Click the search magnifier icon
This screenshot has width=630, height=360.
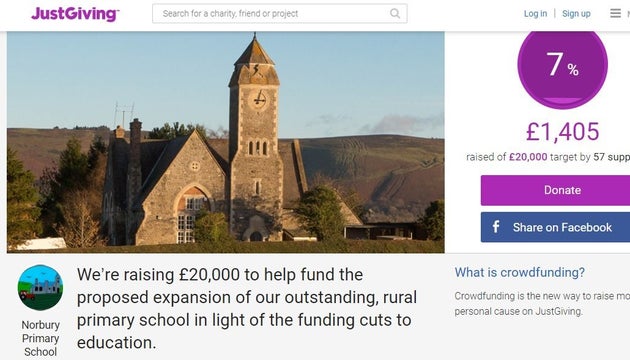[x=395, y=14]
